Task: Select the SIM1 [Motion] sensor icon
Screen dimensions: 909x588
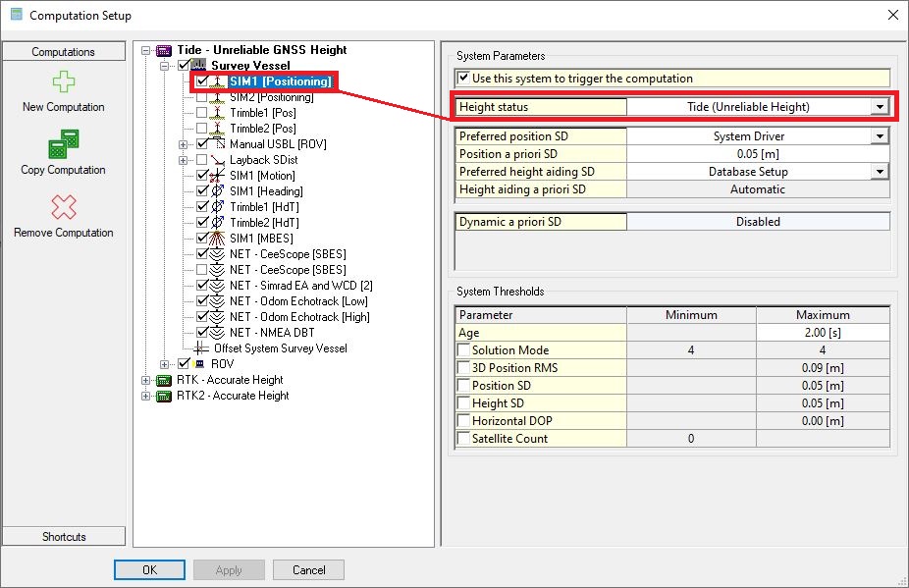Action: pos(218,176)
